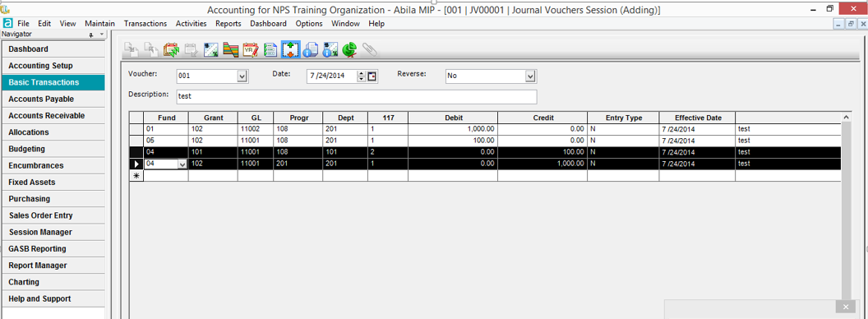Viewport: 868px width, 319px height.
Task: Close the grey notification popup at bottom right
Action: click(845, 307)
